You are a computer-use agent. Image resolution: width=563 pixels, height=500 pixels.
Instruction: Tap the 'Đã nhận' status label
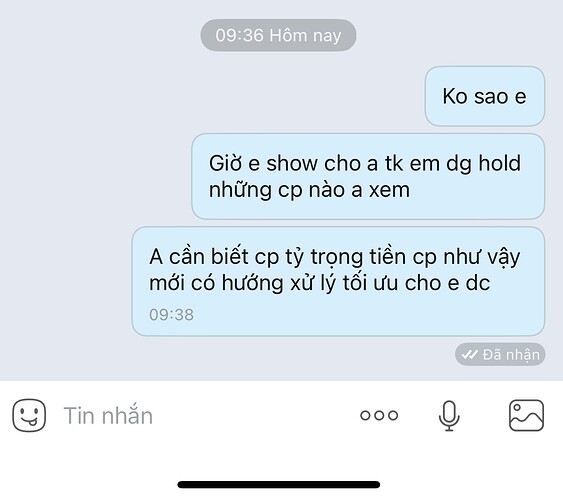[x=511, y=355]
